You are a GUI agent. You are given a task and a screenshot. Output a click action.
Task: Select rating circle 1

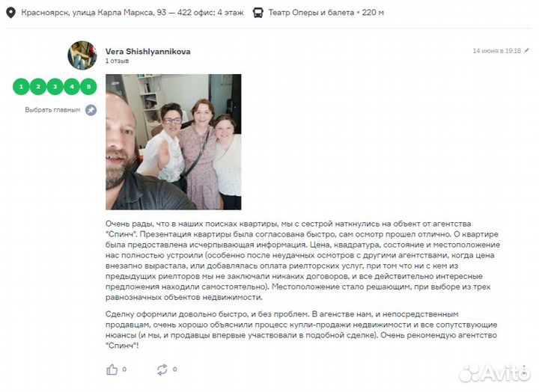tap(21, 87)
